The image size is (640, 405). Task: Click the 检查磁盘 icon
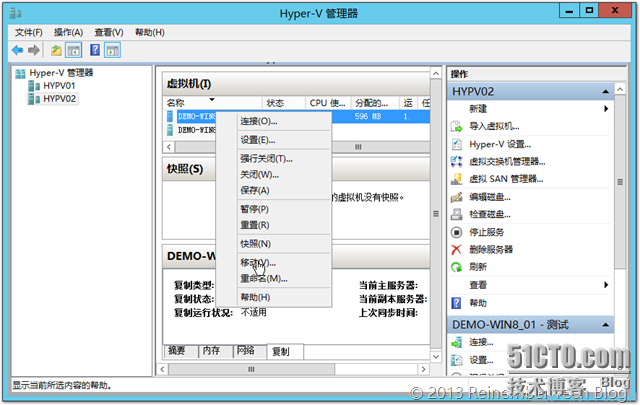tap(456, 214)
